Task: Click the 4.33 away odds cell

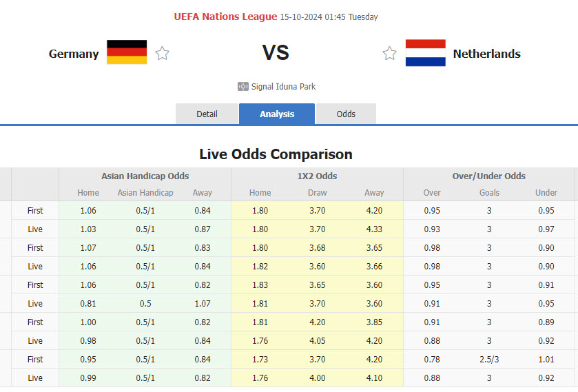Action: click(374, 229)
